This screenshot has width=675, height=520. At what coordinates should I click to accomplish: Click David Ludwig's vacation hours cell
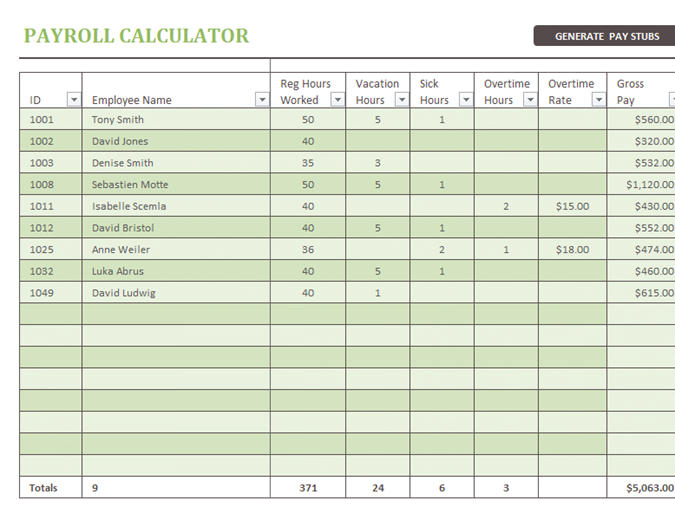377,293
